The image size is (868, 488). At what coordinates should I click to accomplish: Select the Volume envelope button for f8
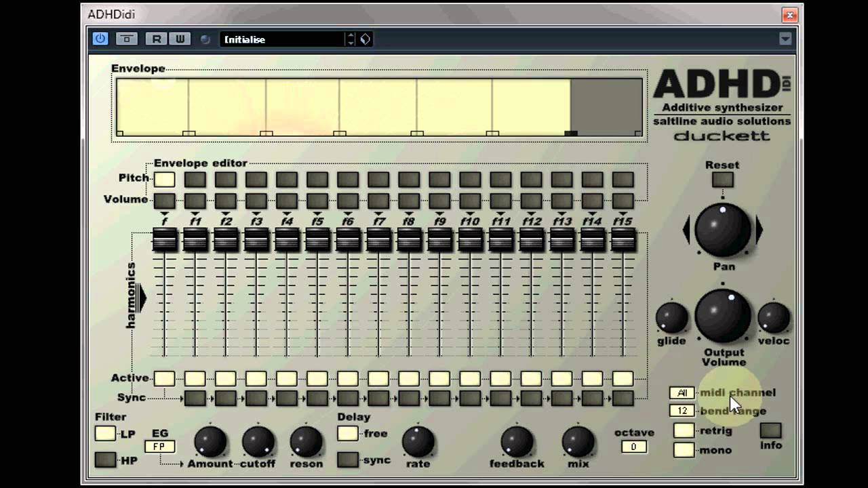click(409, 201)
